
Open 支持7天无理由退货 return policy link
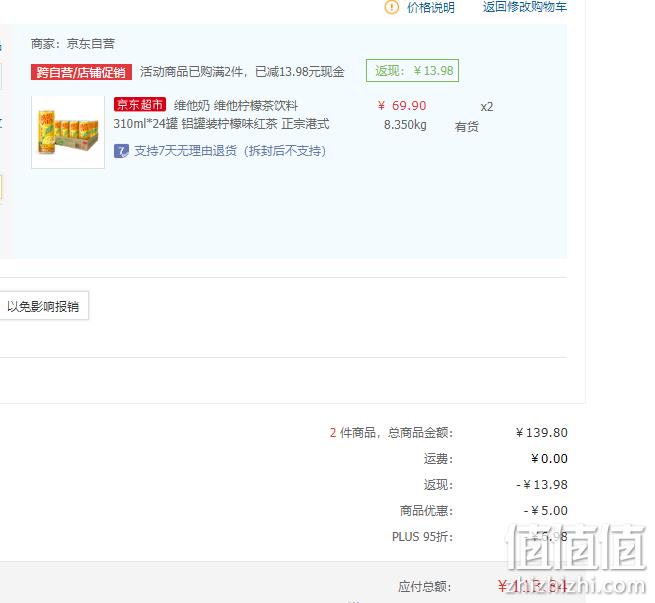tap(230, 151)
